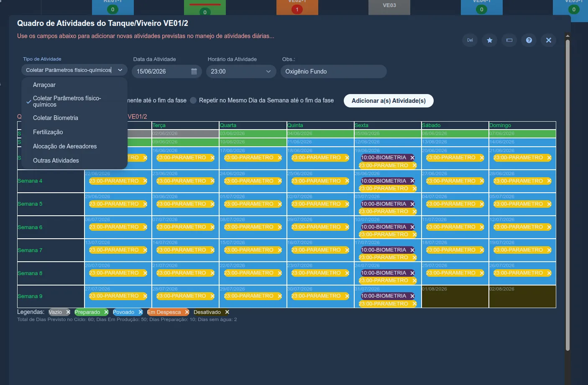The height and width of the screenshot is (385, 588).
Task: Collapse the Tipo de Atividade dropdown
Action: [x=120, y=70]
